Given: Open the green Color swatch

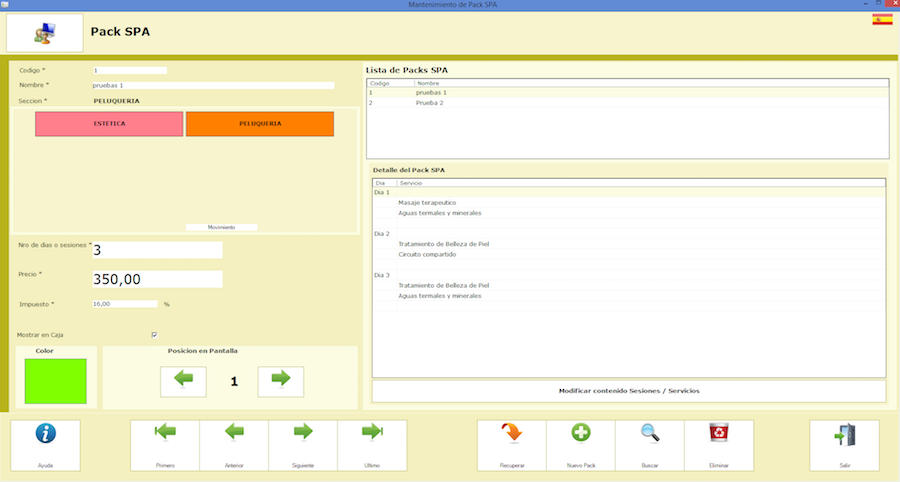Looking at the screenshot, I should [56, 381].
